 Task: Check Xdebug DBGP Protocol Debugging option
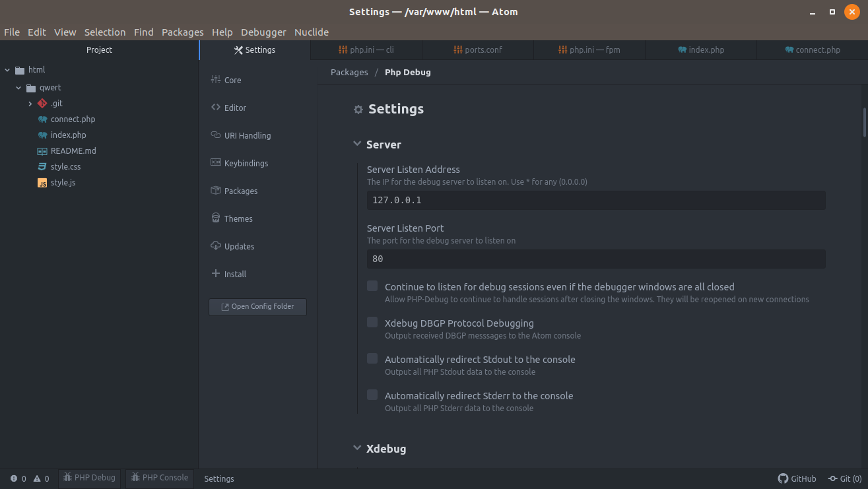click(x=372, y=323)
